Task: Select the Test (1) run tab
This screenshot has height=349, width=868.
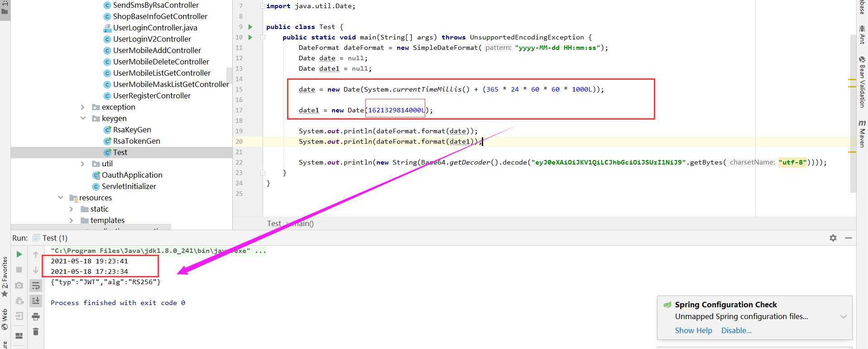Action: (50, 238)
